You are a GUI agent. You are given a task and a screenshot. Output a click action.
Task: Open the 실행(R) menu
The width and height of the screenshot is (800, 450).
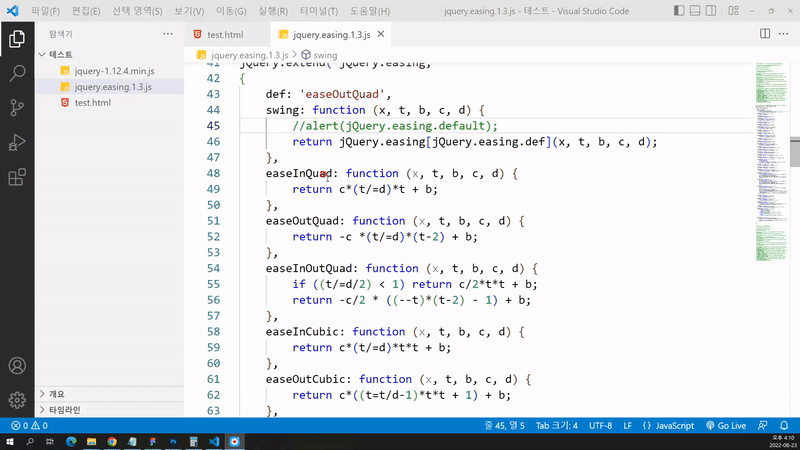[x=273, y=11]
